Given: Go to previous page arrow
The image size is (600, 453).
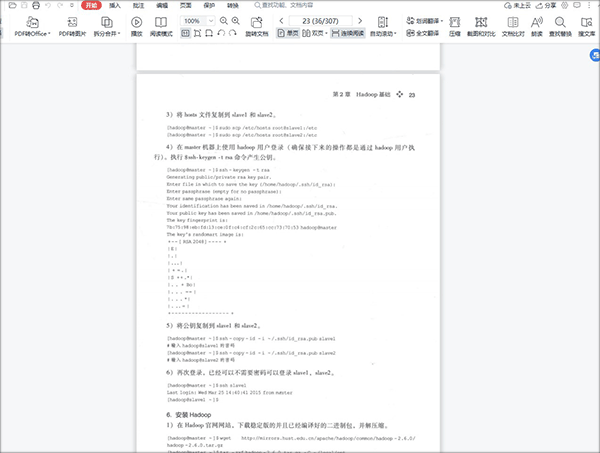Looking at the screenshot, I should pyautogui.click(x=281, y=21).
